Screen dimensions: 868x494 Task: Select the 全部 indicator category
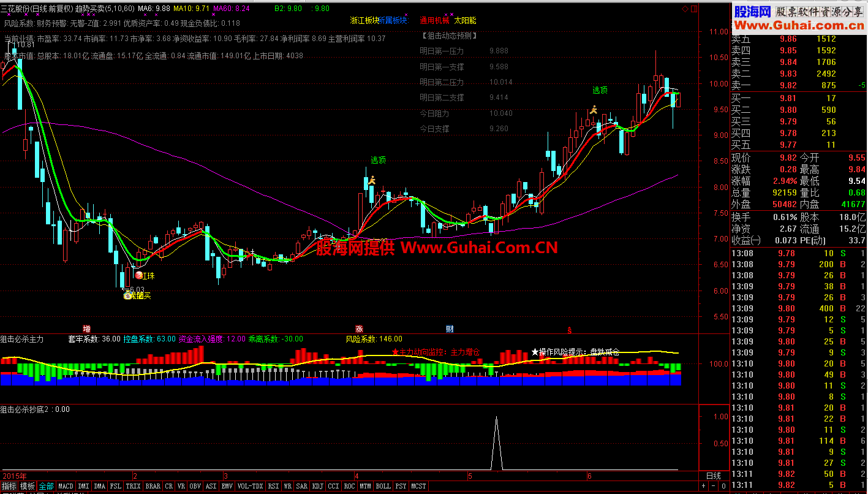[x=47, y=486]
